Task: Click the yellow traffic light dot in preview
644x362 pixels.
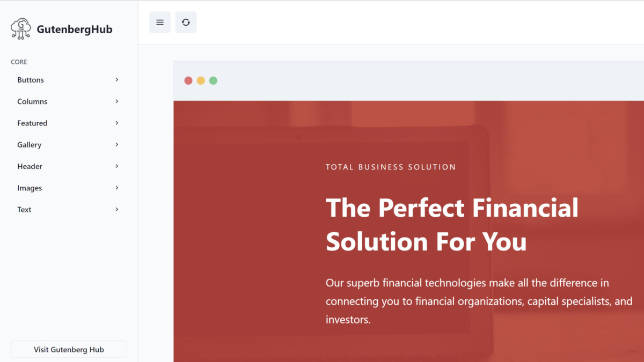Action: (201, 80)
